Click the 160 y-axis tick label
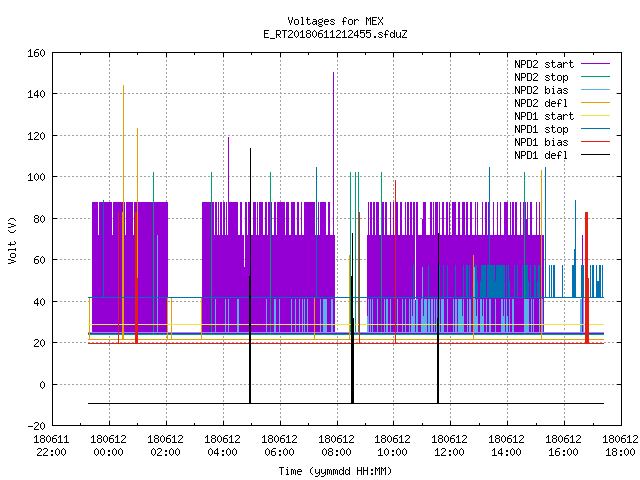 click(36, 53)
